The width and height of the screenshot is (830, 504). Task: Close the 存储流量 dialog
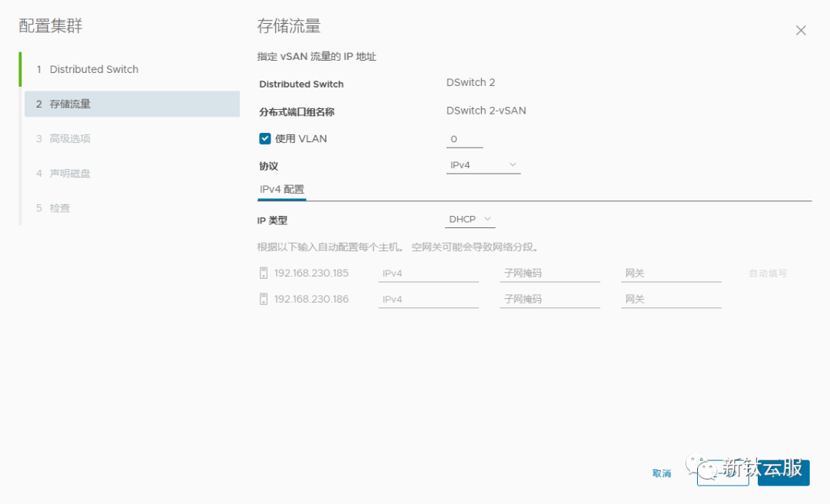point(801,30)
